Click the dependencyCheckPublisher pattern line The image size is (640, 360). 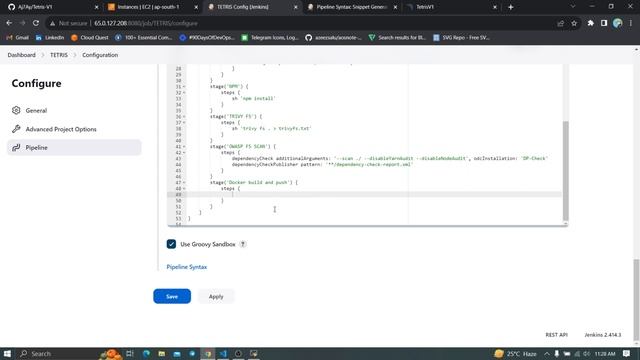pos(322,164)
